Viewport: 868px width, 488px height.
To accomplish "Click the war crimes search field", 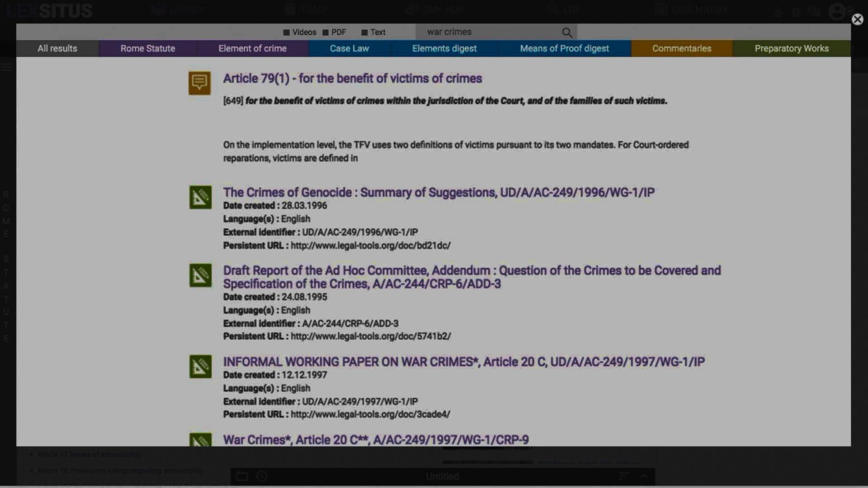I will pos(488,32).
